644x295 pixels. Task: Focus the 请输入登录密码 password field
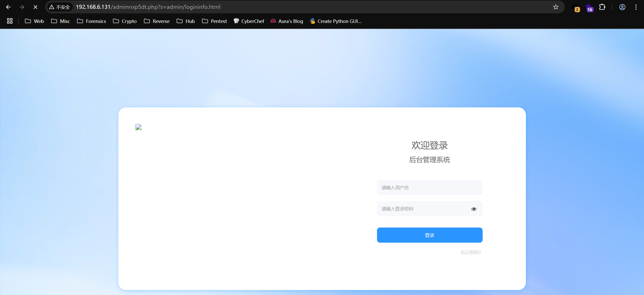(430, 209)
